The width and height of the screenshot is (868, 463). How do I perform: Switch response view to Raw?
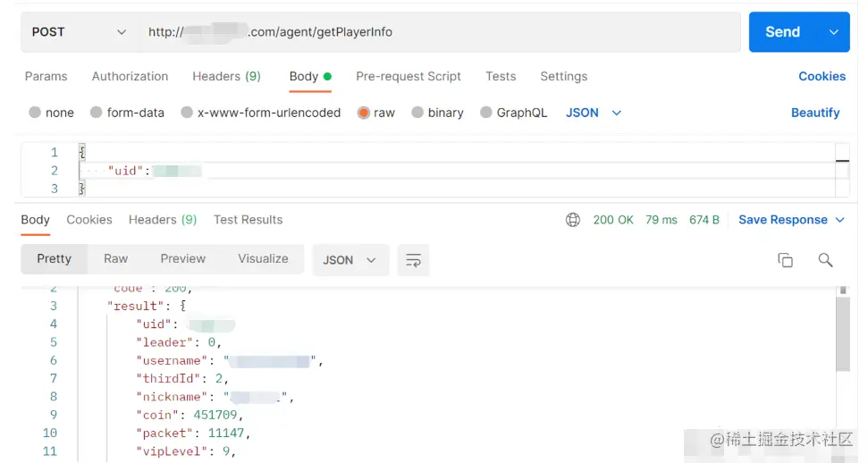[x=115, y=258]
